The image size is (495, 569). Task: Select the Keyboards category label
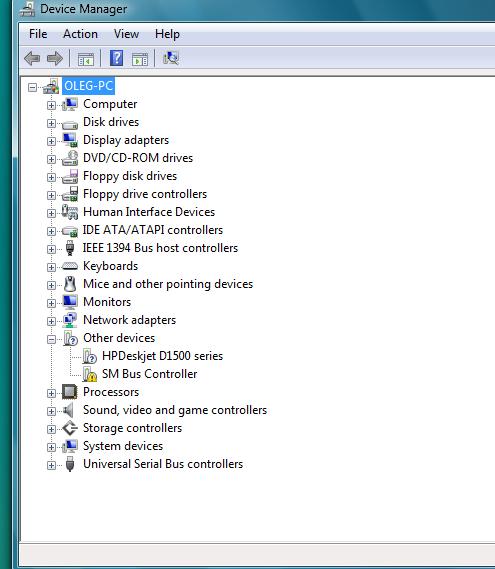110,266
